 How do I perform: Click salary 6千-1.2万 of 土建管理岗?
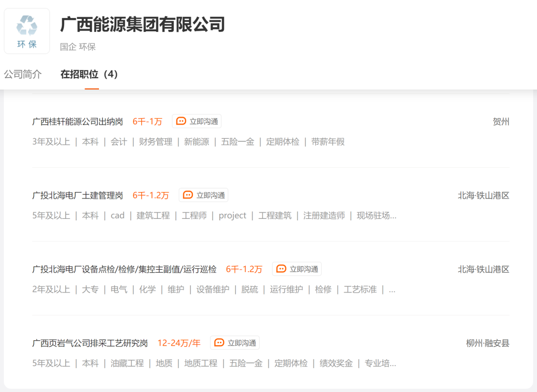[x=151, y=196]
